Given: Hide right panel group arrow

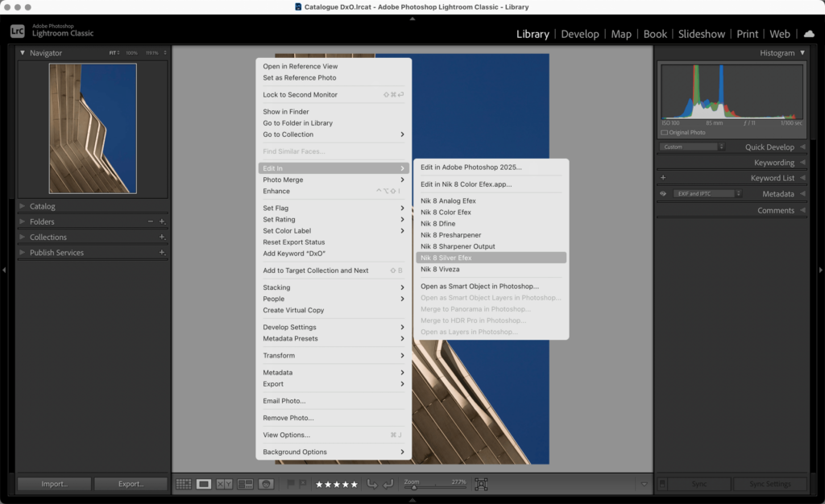Looking at the screenshot, I should pos(820,271).
